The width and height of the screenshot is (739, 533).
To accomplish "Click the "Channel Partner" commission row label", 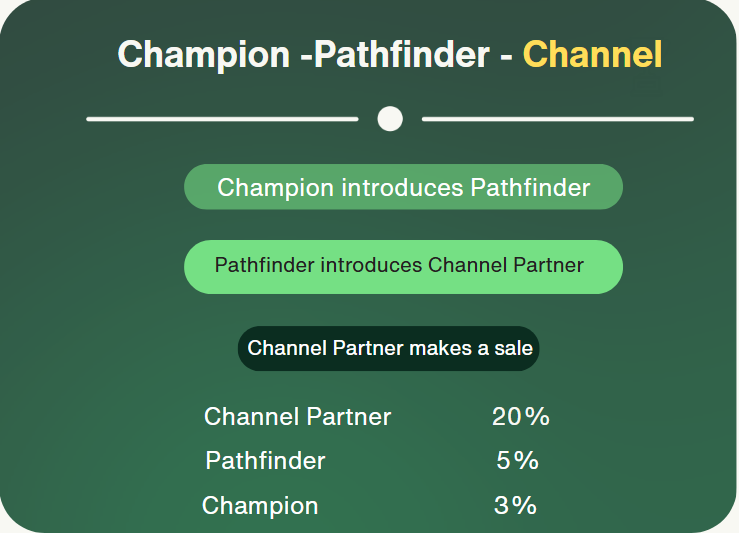I will [x=297, y=417].
